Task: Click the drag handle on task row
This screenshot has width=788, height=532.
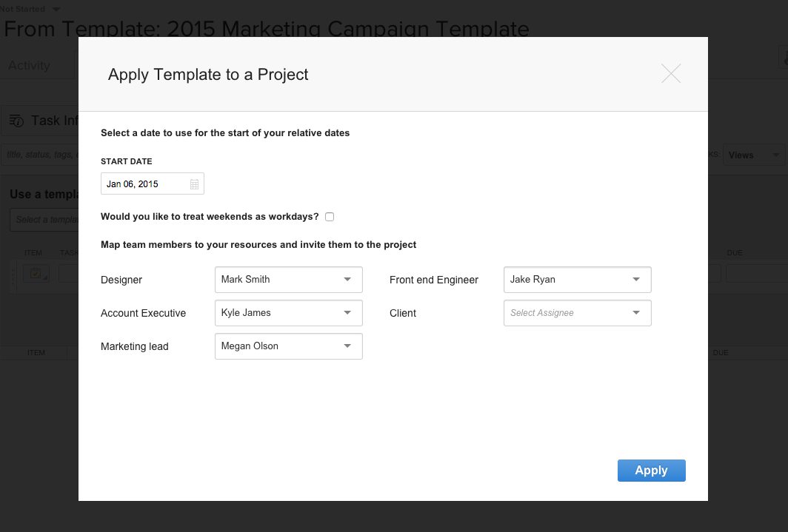Action: pos(13,274)
